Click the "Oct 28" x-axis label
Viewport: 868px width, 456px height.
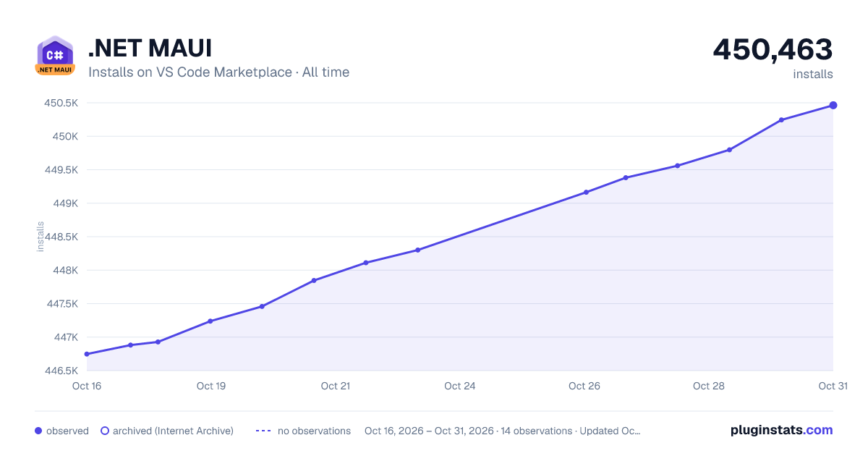[x=709, y=386]
